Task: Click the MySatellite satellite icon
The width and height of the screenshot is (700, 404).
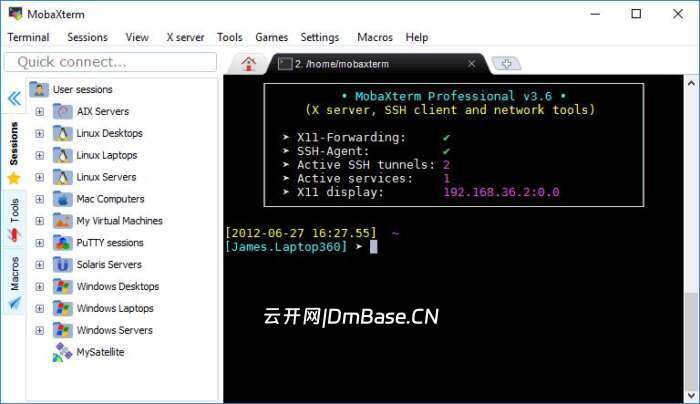Action: [62, 352]
